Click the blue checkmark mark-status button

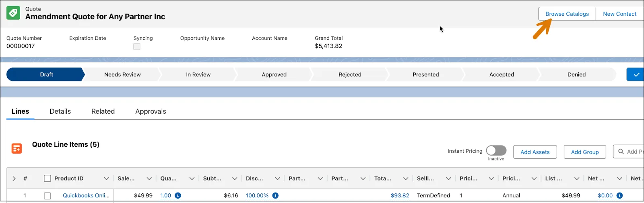[x=636, y=74]
